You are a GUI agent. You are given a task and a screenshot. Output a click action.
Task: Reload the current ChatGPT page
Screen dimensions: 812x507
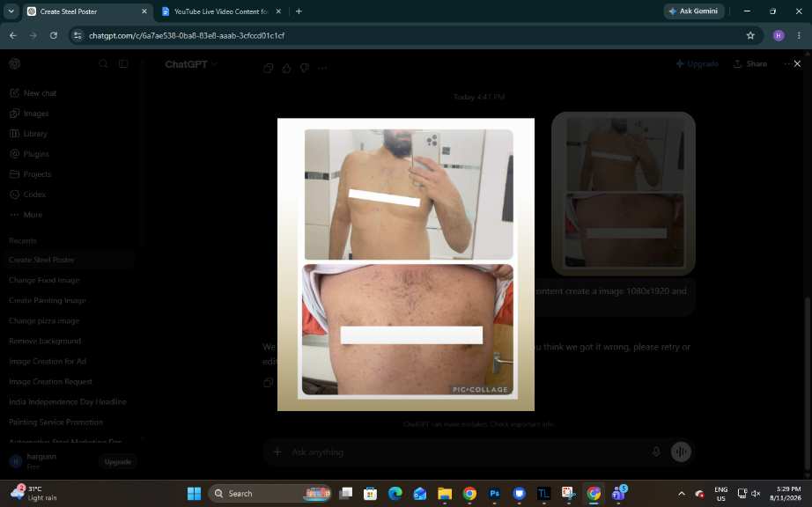coord(54,36)
